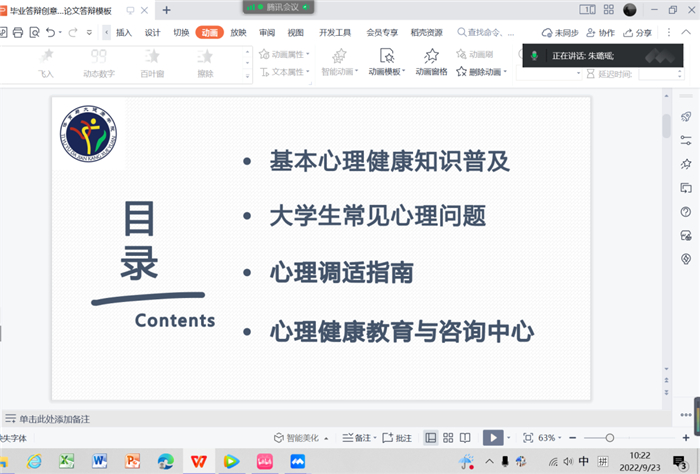Open the 插入 ribbon tab
The width and height of the screenshot is (700, 474).
[x=124, y=33]
